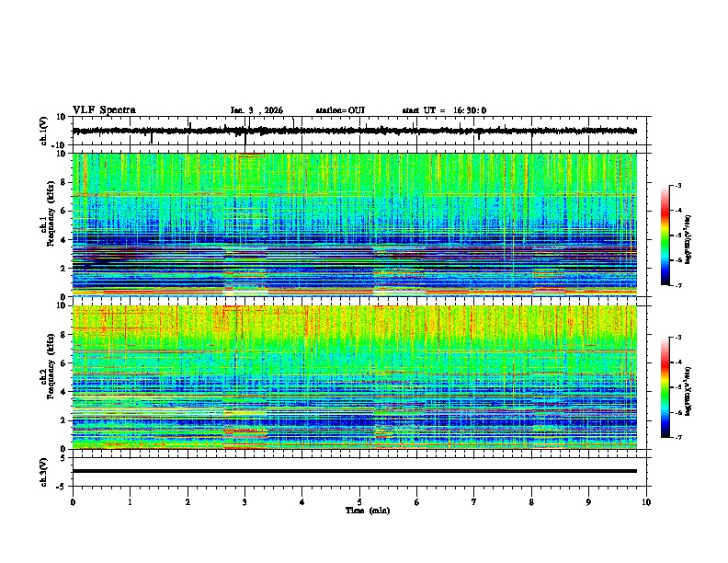Click the "ch.3(V)" axis label
Screen dimensions: 728x563
pyautogui.click(x=44, y=472)
